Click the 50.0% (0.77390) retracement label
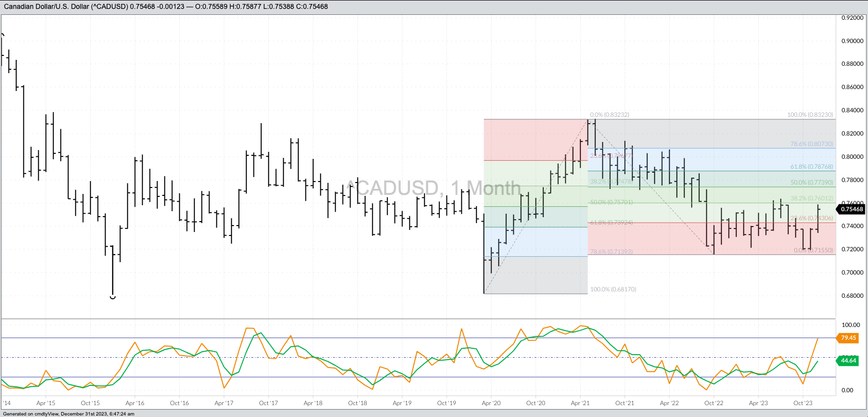Viewport: 868px width, 417px height. 812,183
